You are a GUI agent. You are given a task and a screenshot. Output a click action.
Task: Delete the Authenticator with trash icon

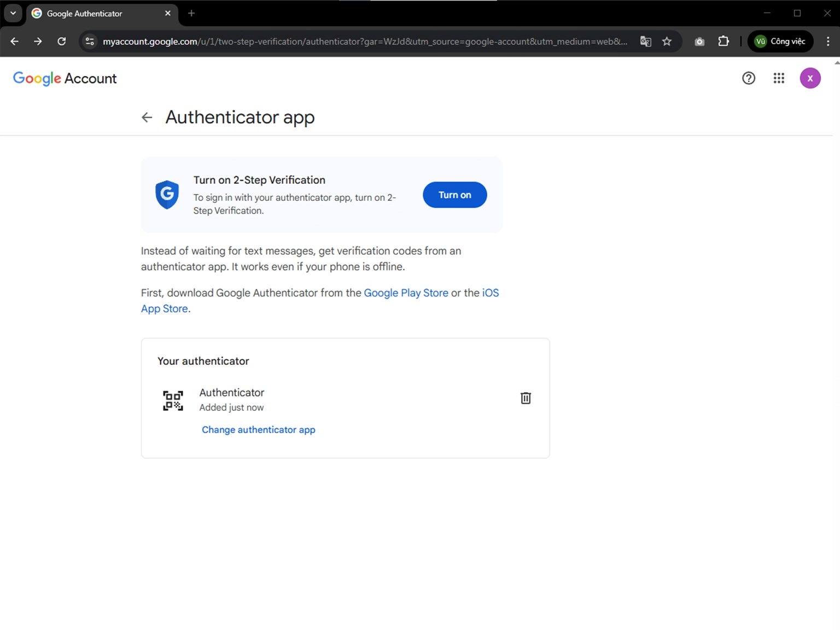pos(526,398)
